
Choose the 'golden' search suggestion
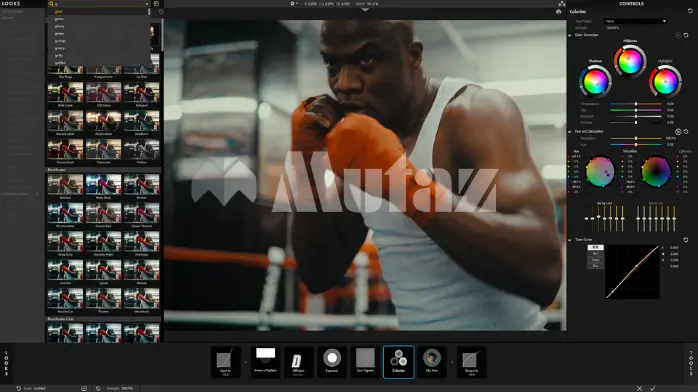click(60, 63)
